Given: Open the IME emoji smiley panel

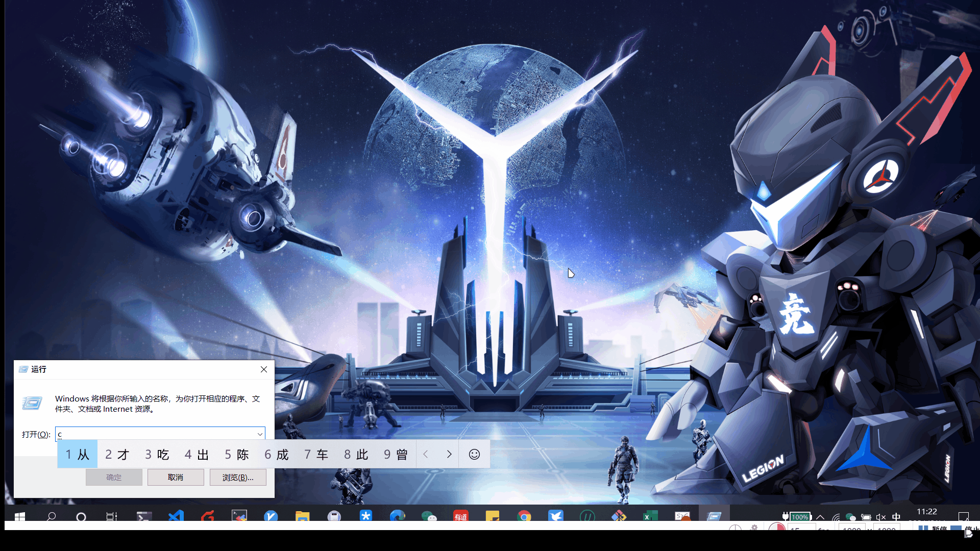Looking at the screenshot, I should [474, 454].
